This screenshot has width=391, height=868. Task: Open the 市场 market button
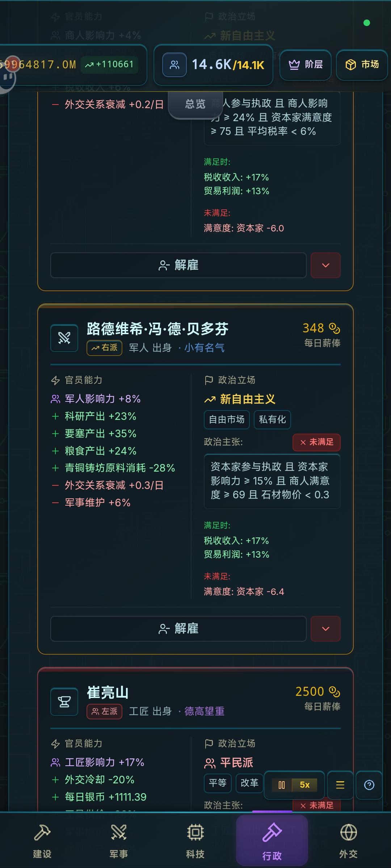click(x=362, y=65)
